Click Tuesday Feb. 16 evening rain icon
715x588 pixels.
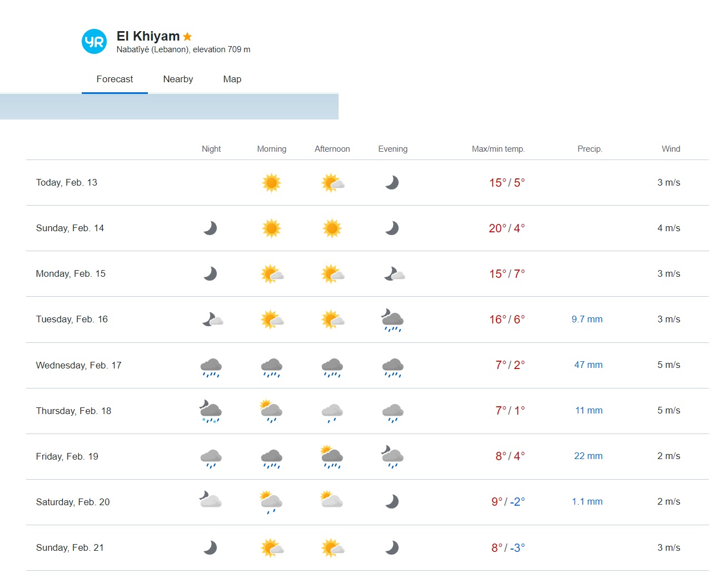[x=393, y=320]
